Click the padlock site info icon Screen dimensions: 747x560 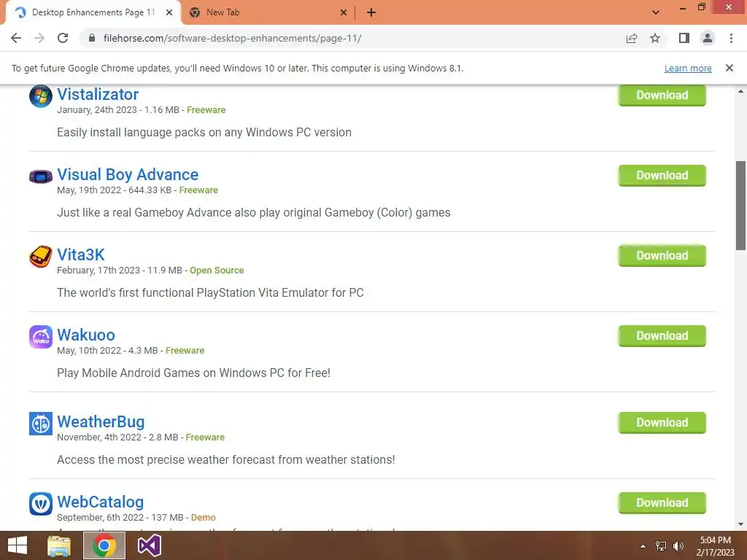[x=92, y=38]
